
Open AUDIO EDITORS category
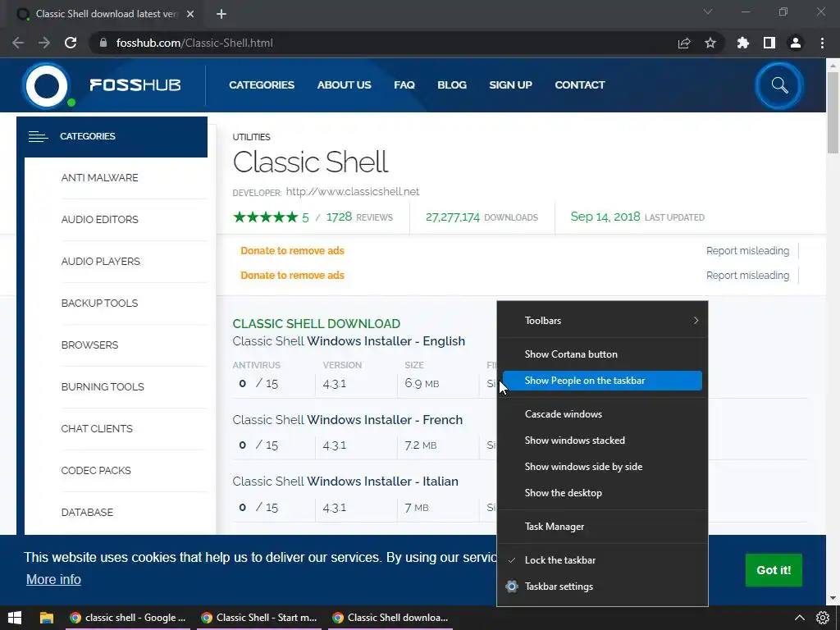point(99,220)
